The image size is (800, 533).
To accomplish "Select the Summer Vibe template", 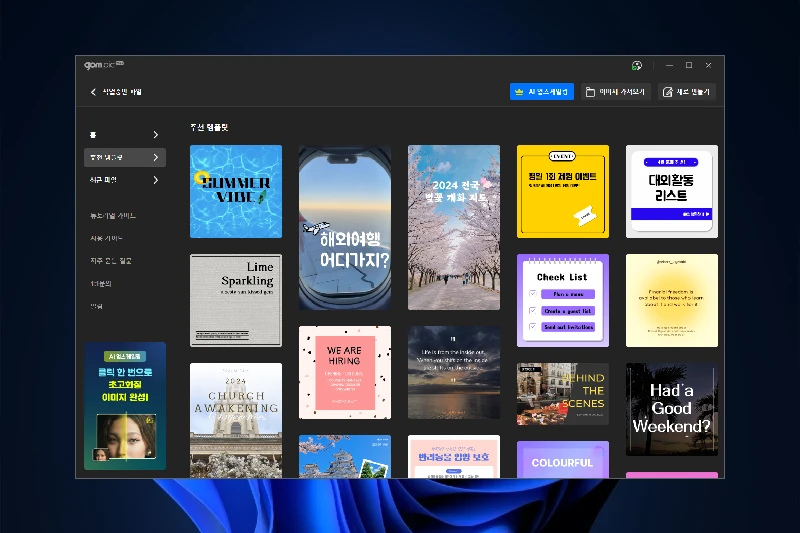I will click(236, 191).
